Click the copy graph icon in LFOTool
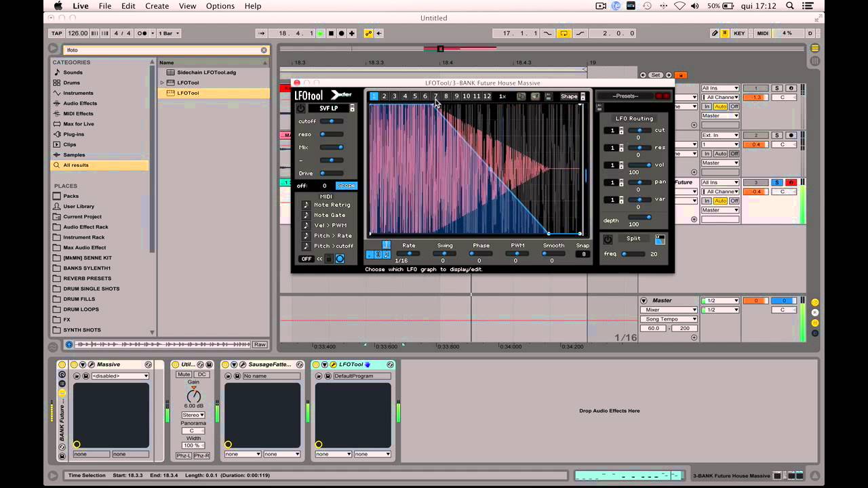The image size is (868, 488). coord(521,96)
